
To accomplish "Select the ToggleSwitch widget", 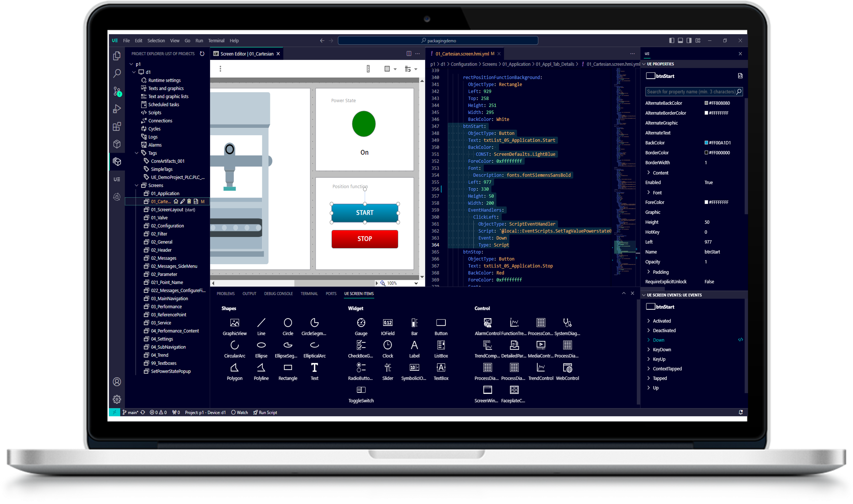I will click(361, 394).
